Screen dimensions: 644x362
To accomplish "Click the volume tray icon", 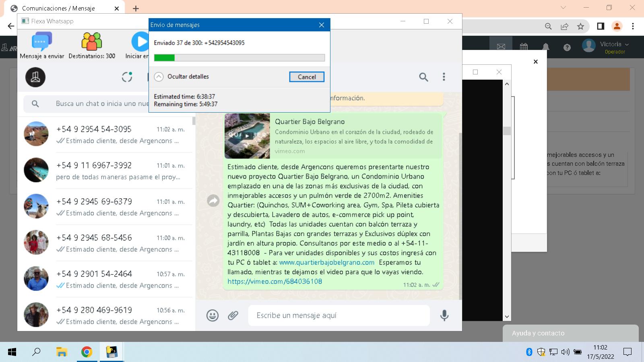I will pyautogui.click(x=565, y=352).
